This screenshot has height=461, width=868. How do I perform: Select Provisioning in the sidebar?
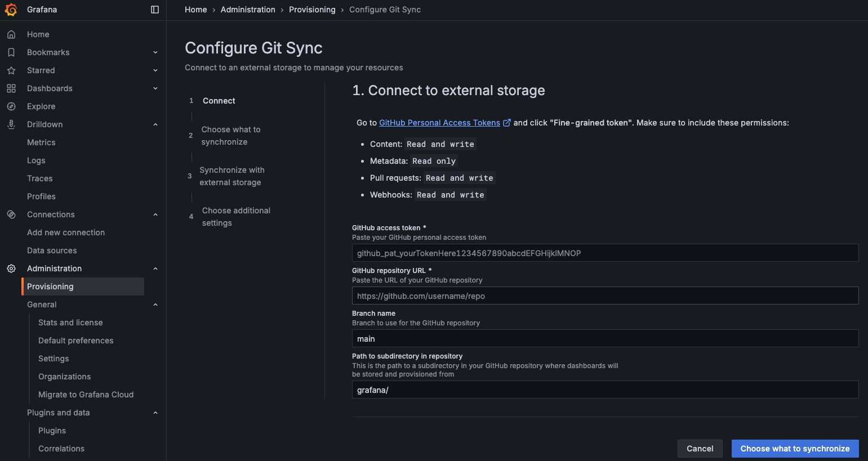click(x=83, y=287)
